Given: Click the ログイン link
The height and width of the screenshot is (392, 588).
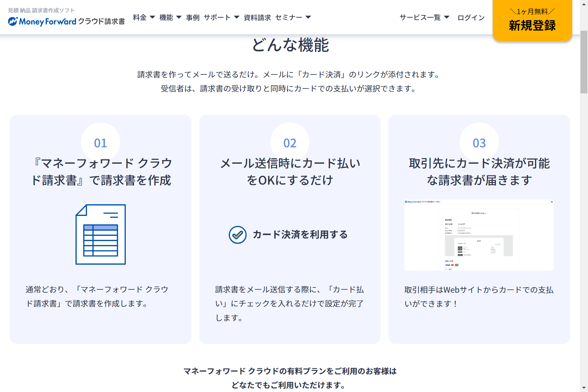Looking at the screenshot, I should [x=471, y=18].
